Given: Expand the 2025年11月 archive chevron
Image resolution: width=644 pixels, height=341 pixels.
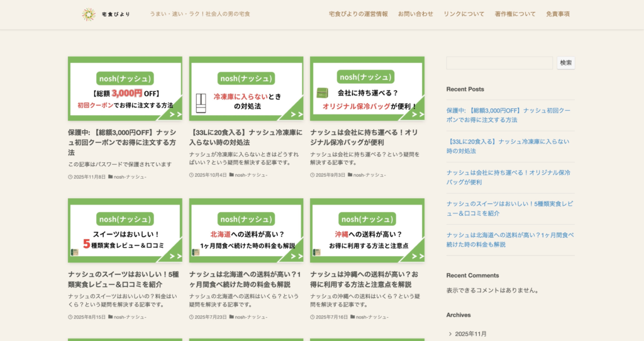Looking at the screenshot, I should [x=450, y=334].
